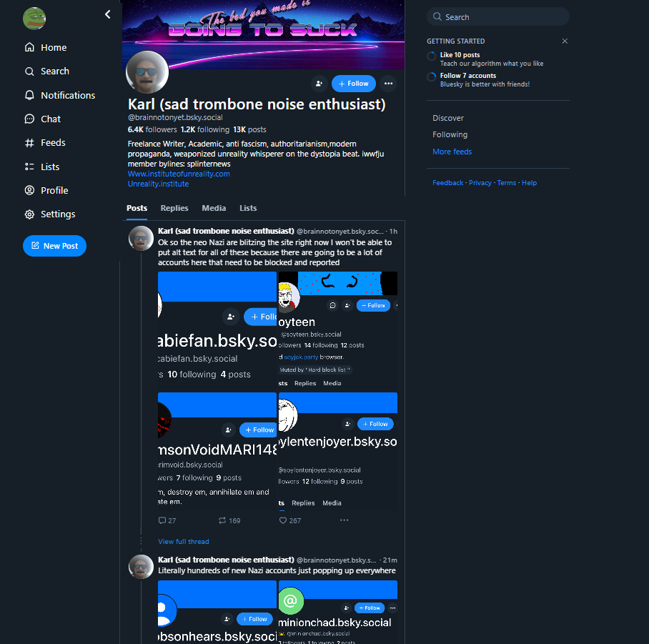Collapse the left sidebar with the chevron arrow
Image resolution: width=649 pixels, height=644 pixels.
[108, 14]
